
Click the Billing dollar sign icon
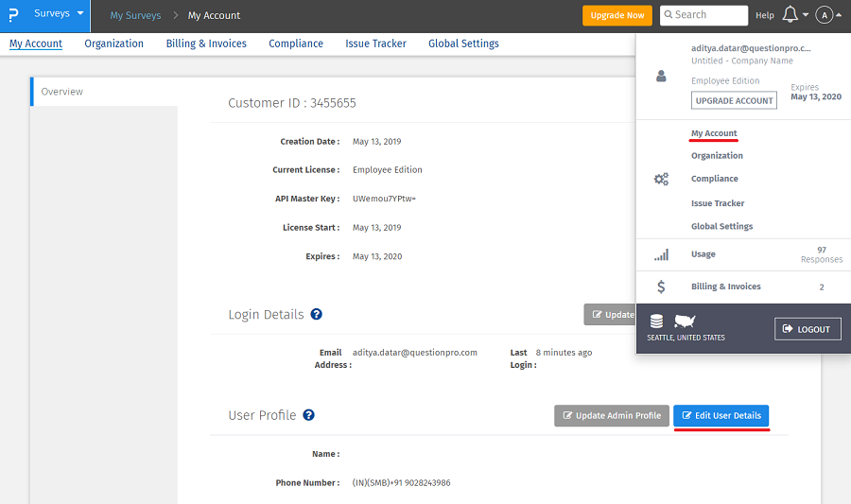coord(661,287)
